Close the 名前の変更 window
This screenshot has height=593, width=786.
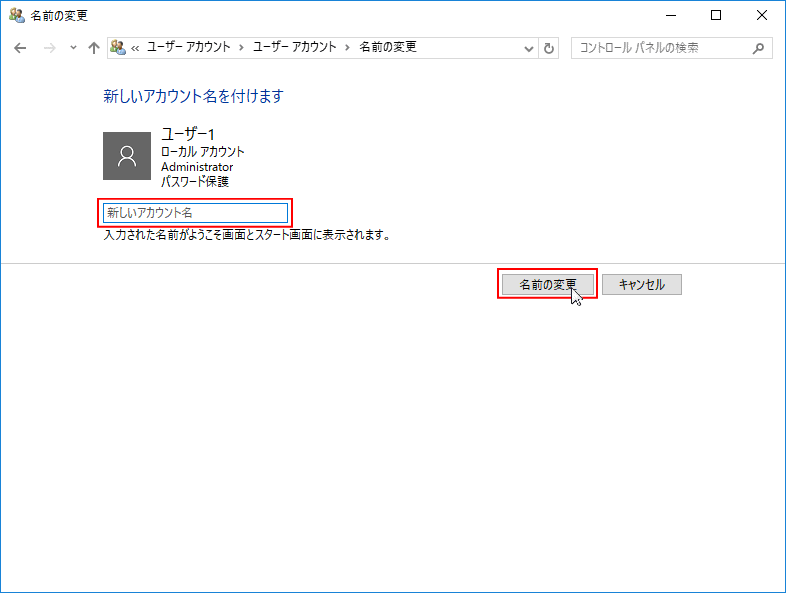coord(761,15)
